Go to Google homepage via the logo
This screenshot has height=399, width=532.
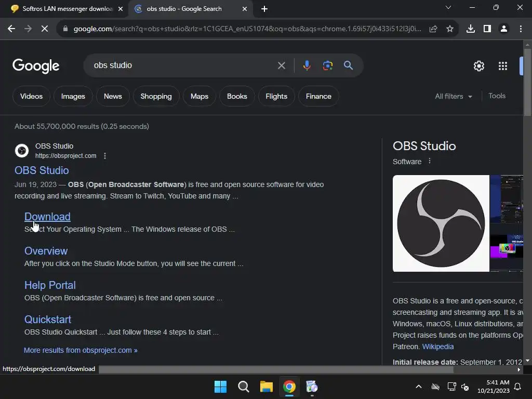point(36,66)
